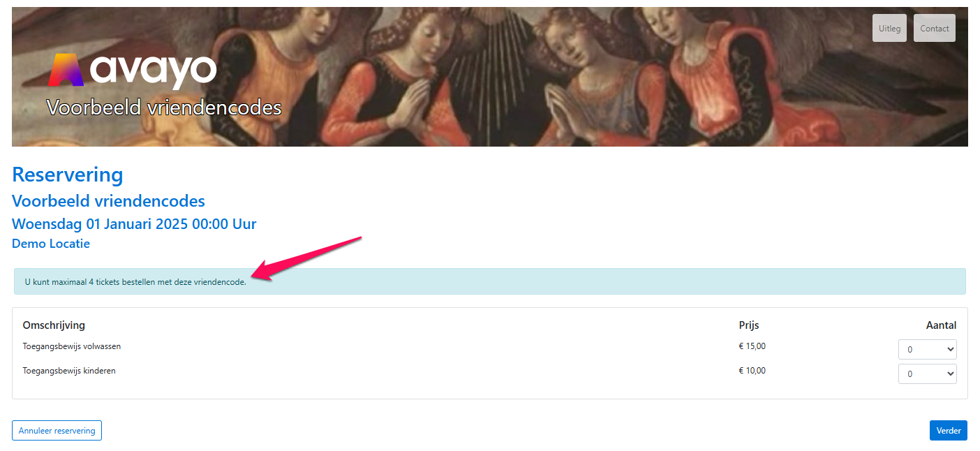The width and height of the screenshot is (980, 451).
Task: Click the Toegangsbewijs volwassen row label
Action: coord(67,346)
